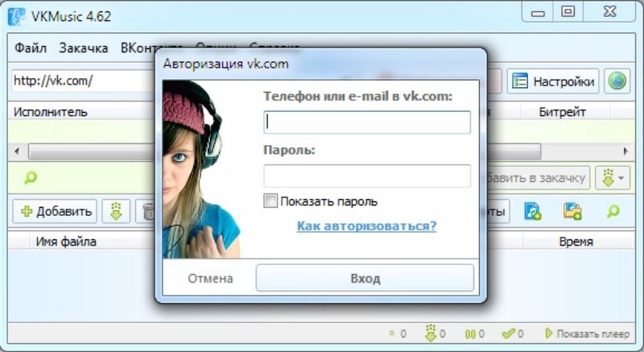Open the Файл menu
644x352 pixels.
(x=31, y=48)
